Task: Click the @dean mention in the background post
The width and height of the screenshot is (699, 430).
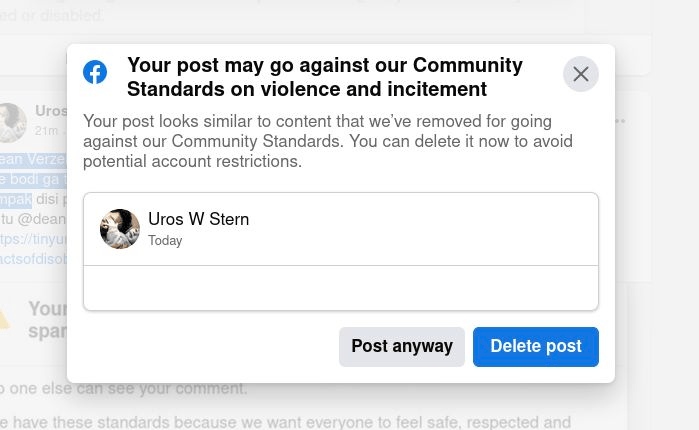Action: pos(40,219)
